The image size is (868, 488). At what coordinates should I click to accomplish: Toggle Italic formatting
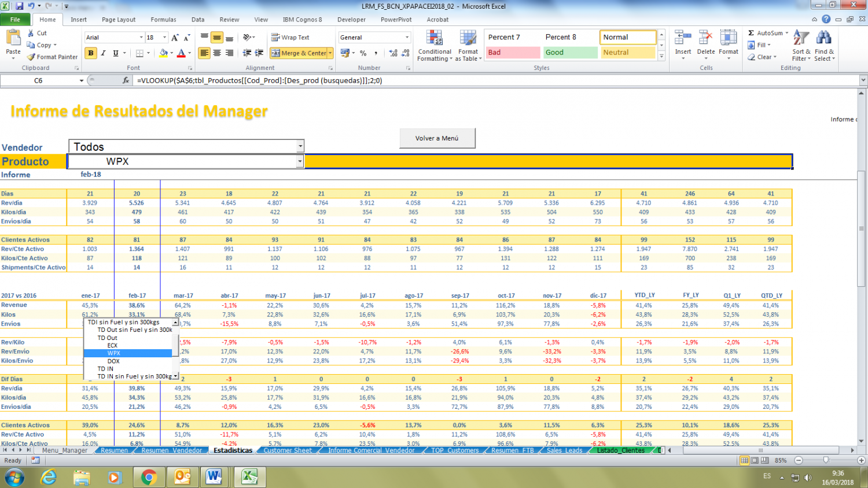pos(103,53)
